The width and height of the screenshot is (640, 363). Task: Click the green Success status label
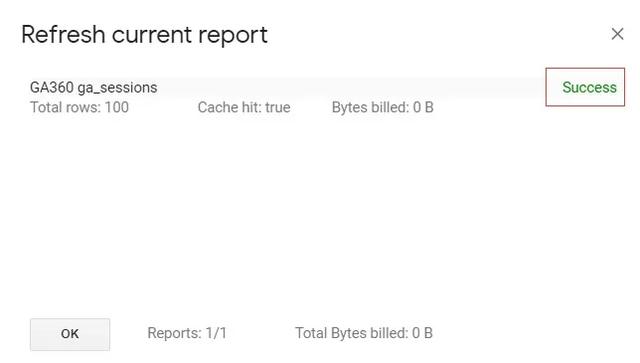point(589,87)
